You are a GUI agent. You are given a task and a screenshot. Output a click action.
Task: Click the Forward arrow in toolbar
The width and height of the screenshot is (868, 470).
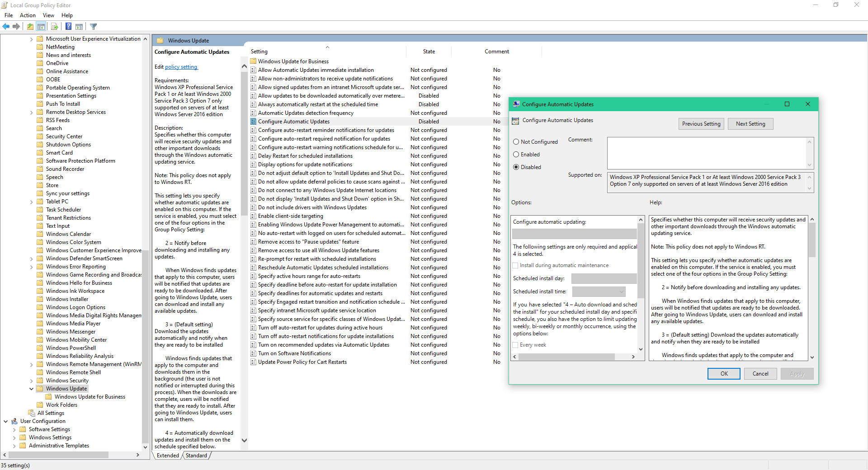click(16, 27)
